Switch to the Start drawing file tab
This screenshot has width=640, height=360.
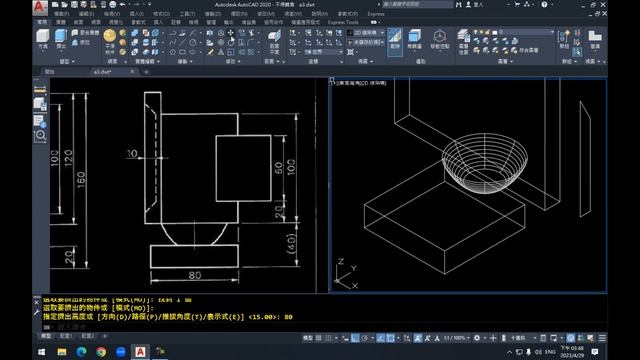point(50,71)
